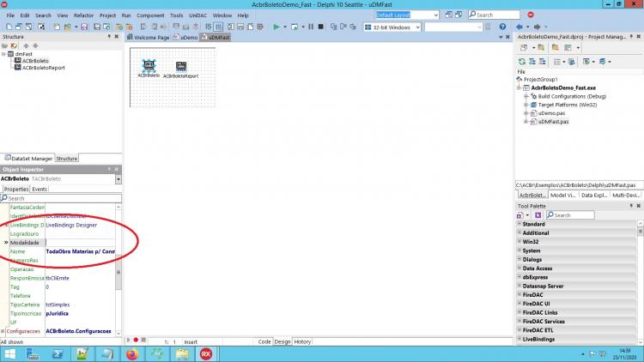Switch to the History view tab
The width and height of the screenshot is (644, 362).
pyautogui.click(x=302, y=341)
